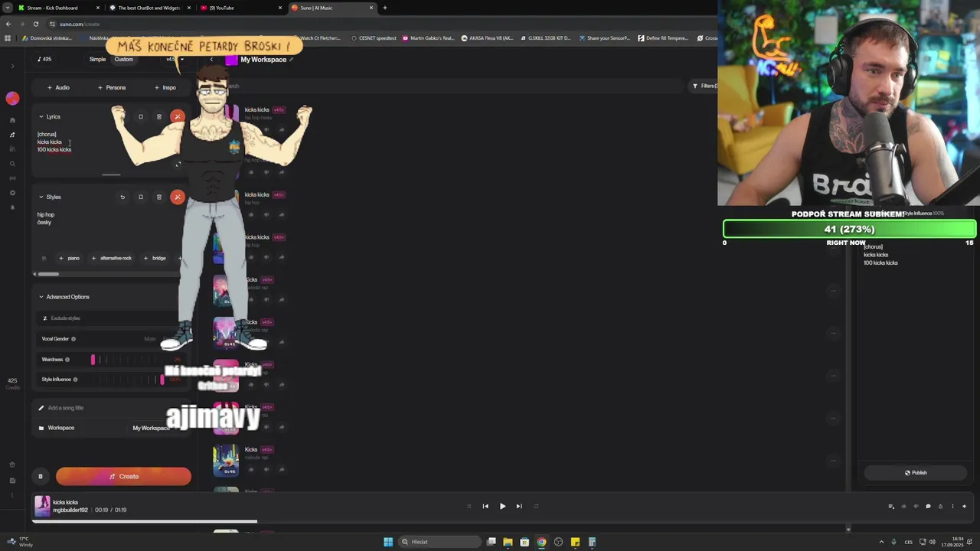Go back with arrow beside My Workspace
980x551 pixels.
tap(212, 60)
